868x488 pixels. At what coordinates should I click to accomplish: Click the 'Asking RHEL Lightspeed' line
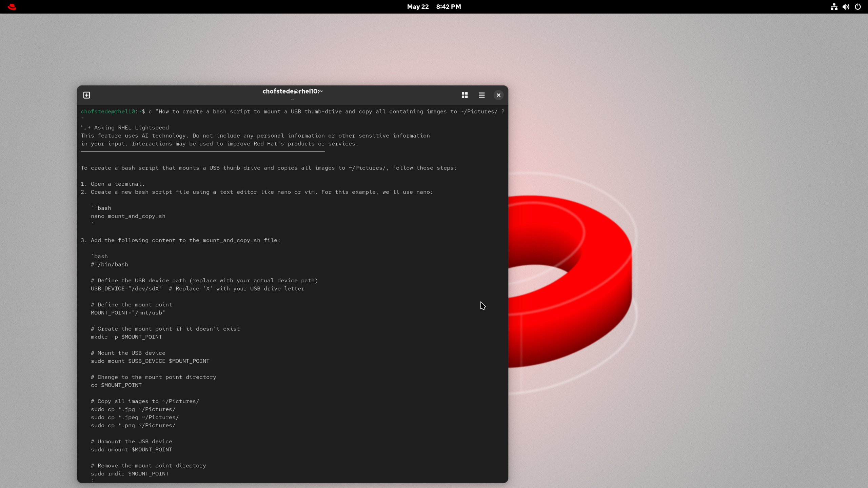131,128
